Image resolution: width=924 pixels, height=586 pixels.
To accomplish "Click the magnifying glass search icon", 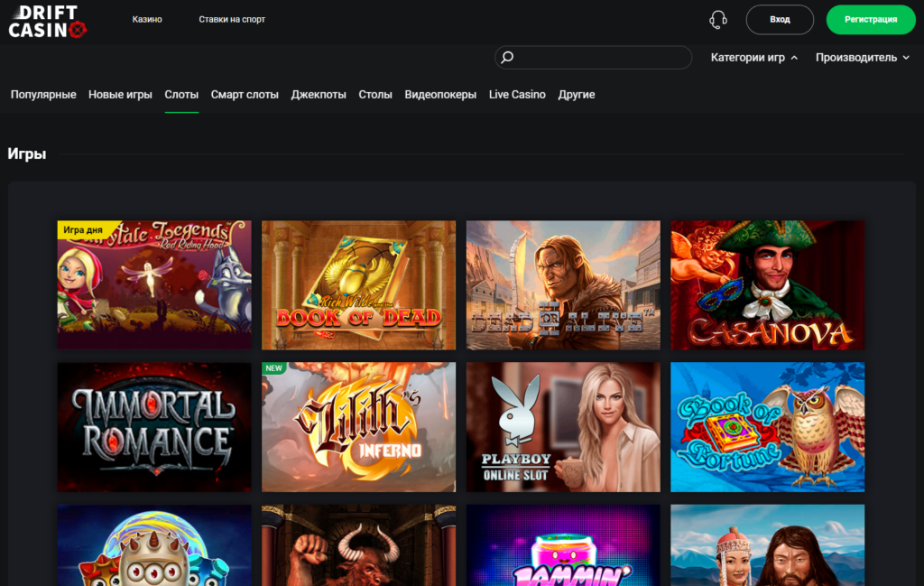I will click(507, 58).
